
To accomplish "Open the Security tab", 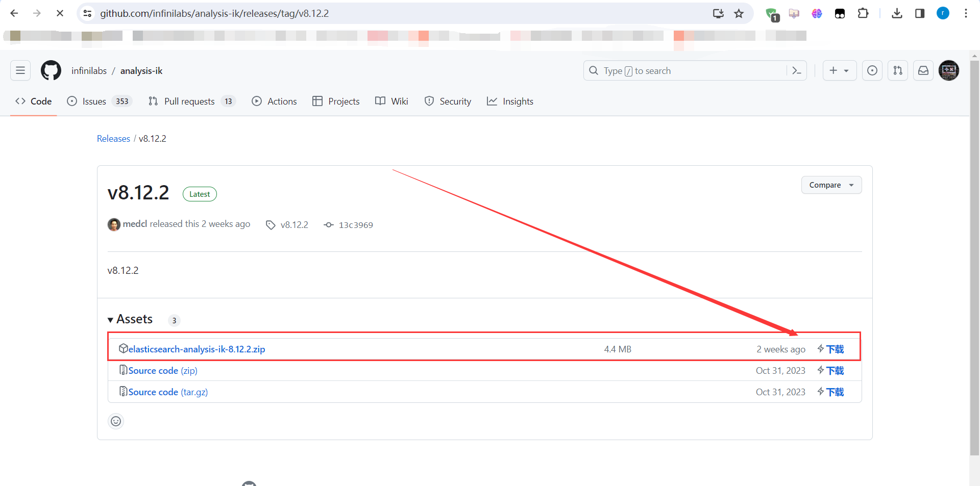I will (x=448, y=101).
